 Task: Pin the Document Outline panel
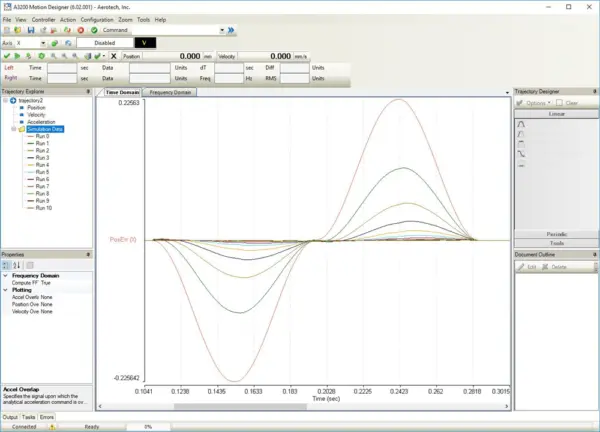coord(593,256)
